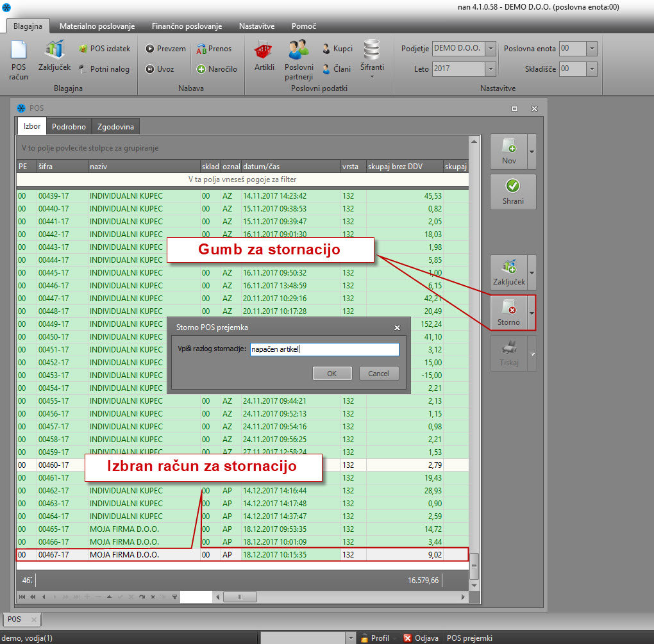Click the razlog stornacije text field
This screenshot has height=644, width=654.
324,349
